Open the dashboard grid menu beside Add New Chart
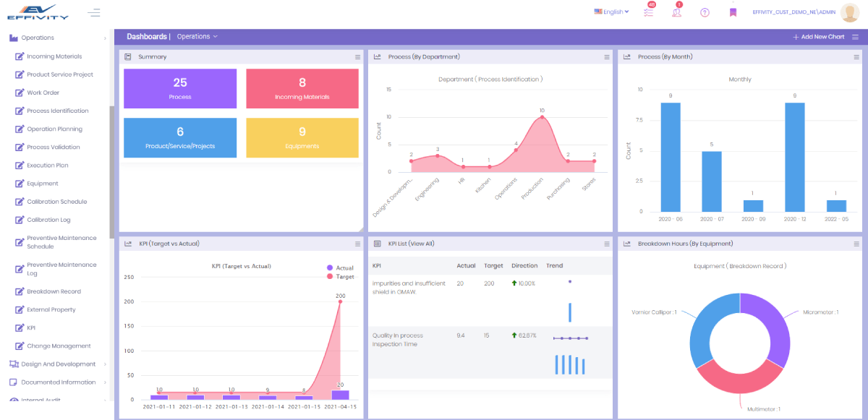This screenshot has width=868, height=420. click(x=857, y=36)
